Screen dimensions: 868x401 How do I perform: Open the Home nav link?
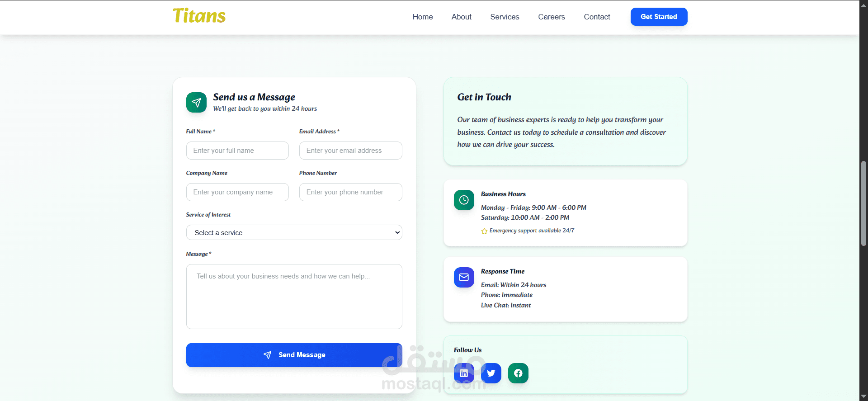click(x=423, y=17)
